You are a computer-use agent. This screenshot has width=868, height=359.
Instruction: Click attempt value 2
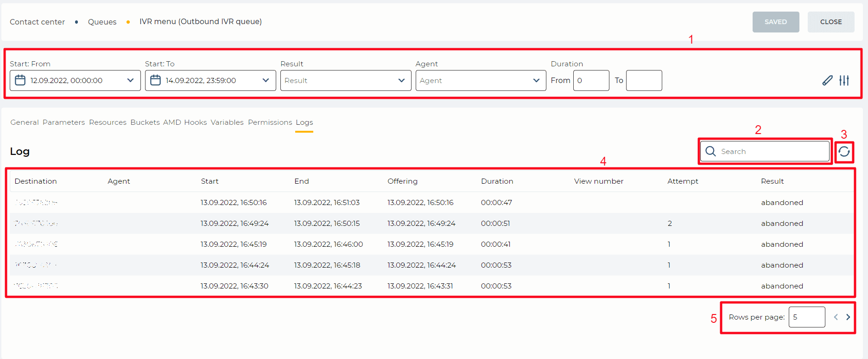pyautogui.click(x=670, y=224)
